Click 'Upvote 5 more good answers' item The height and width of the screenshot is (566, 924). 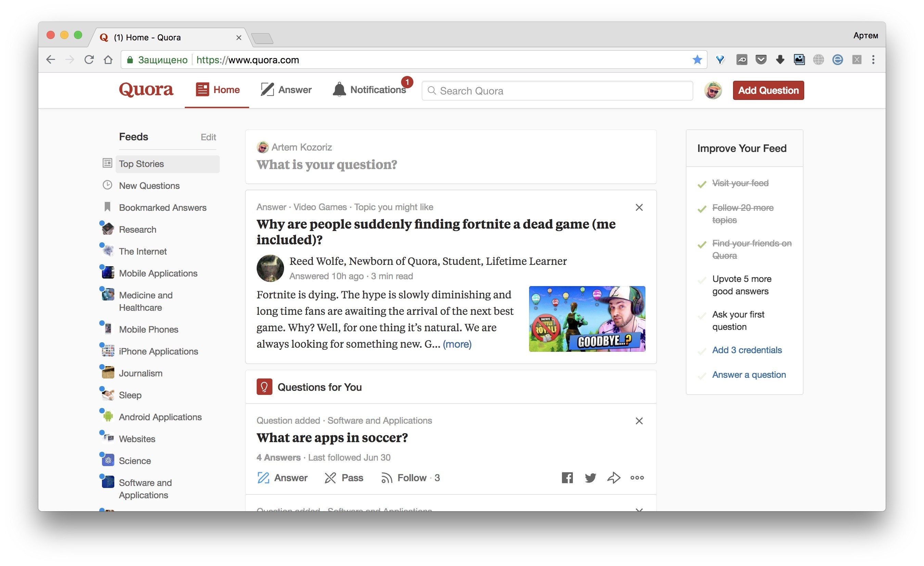tap(742, 285)
